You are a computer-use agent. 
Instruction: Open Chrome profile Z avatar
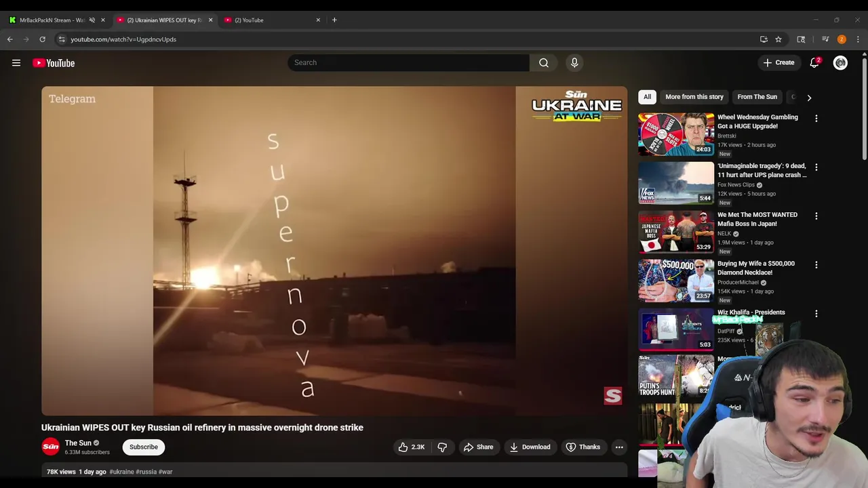click(842, 39)
